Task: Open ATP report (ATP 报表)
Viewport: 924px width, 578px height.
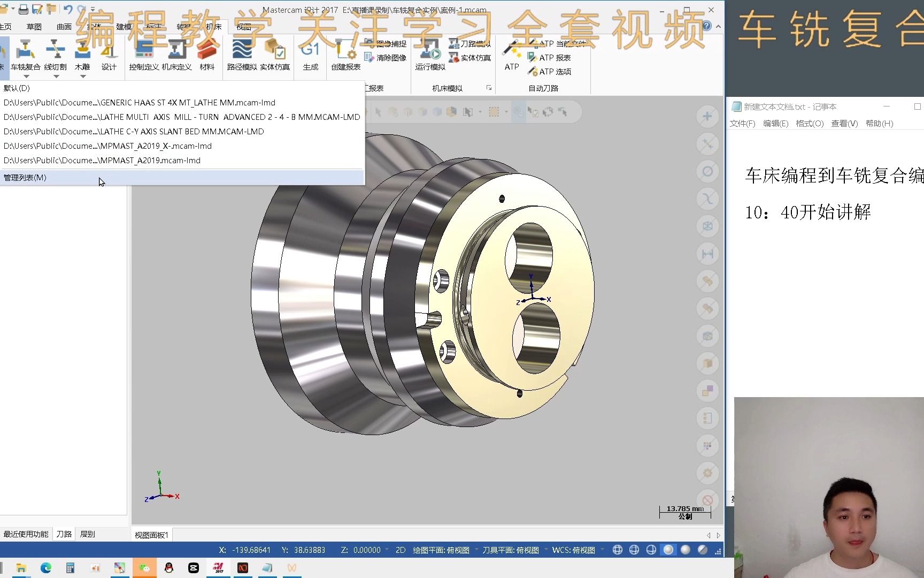Action: pyautogui.click(x=549, y=58)
